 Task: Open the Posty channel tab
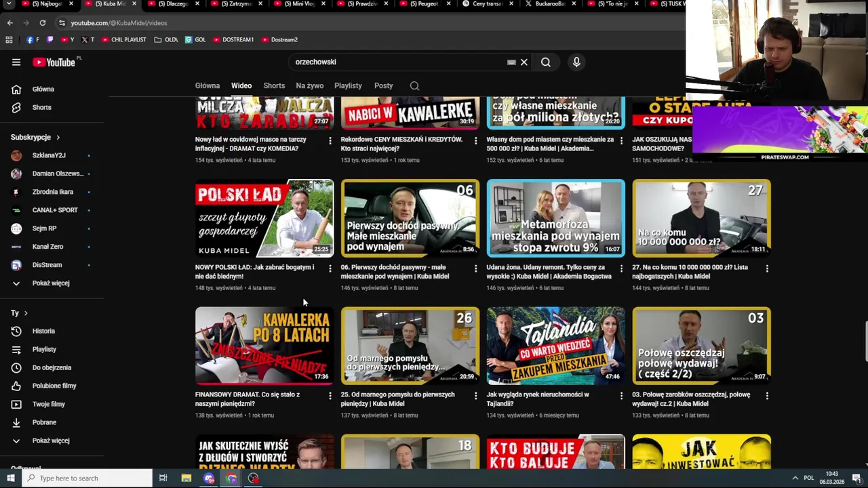(x=384, y=86)
